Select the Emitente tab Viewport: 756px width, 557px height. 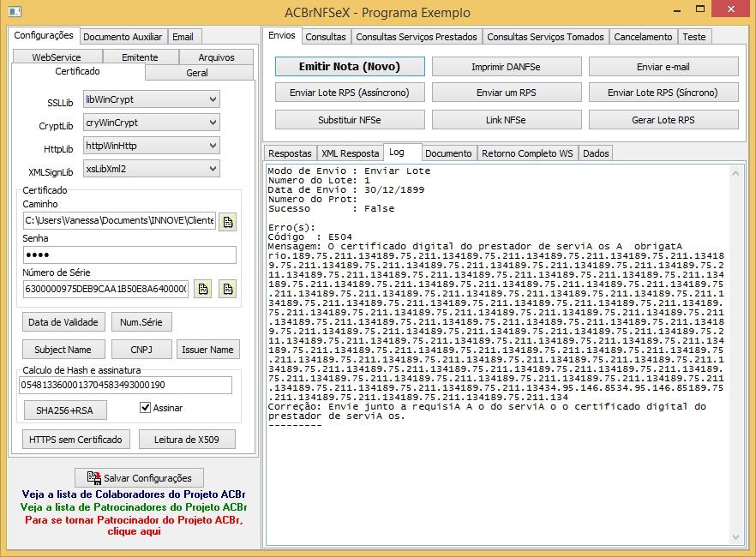coord(140,57)
